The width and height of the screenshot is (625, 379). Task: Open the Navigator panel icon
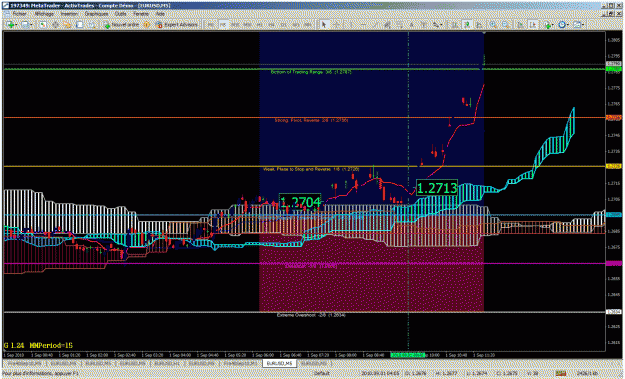point(67,25)
